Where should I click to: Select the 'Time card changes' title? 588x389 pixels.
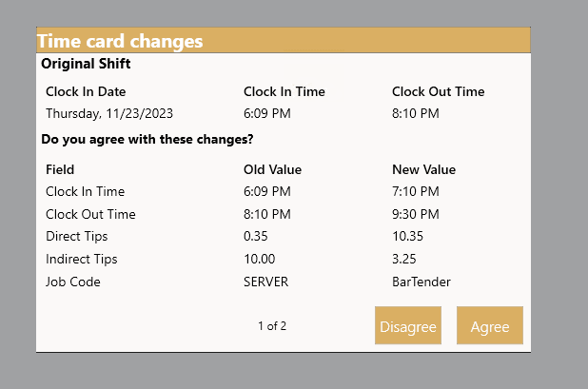120,41
